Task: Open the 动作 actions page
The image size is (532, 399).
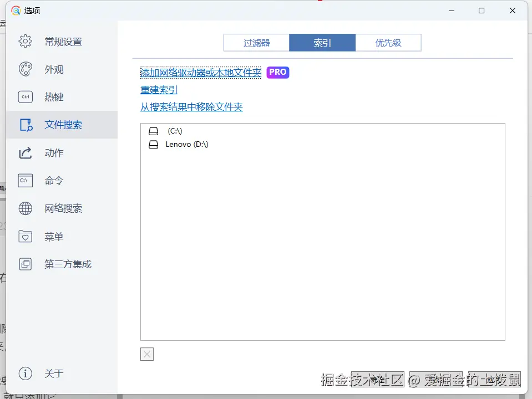Action: [62, 153]
